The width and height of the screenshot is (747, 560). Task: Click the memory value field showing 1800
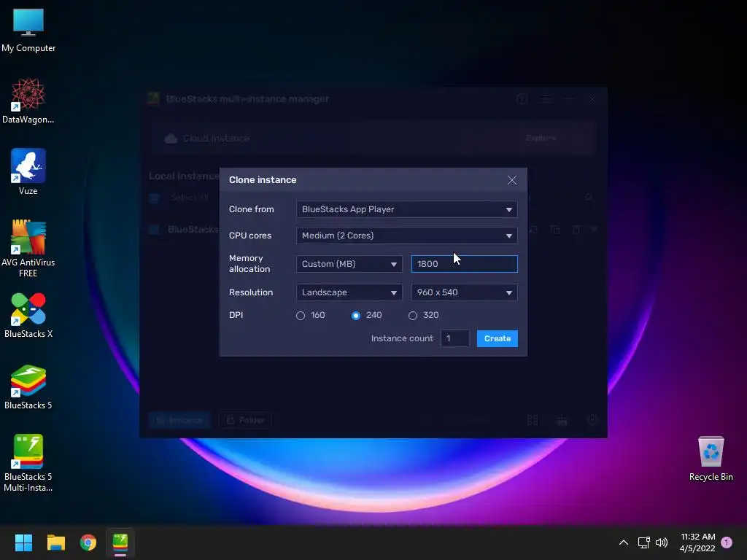465,264
